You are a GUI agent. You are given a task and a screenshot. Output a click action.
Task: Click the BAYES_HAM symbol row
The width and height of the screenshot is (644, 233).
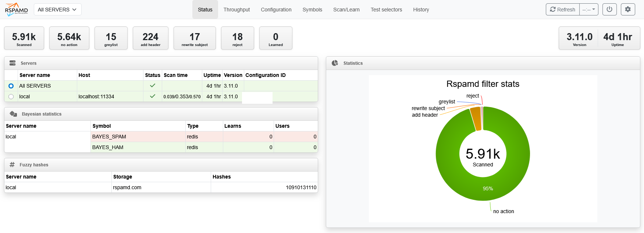pyautogui.click(x=204, y=147)
